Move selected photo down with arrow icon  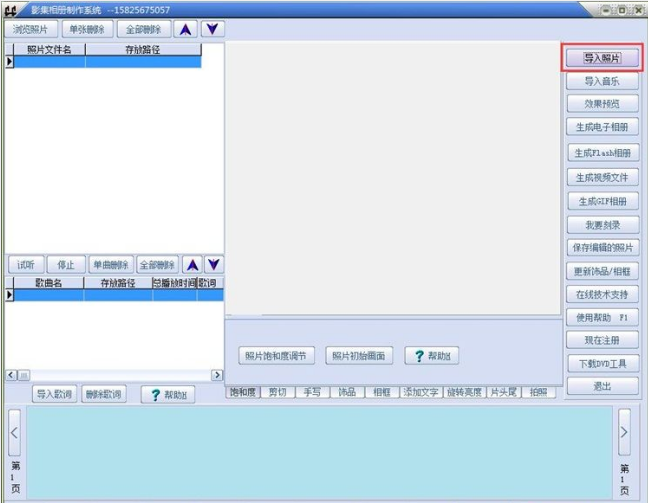pos(213,29)
